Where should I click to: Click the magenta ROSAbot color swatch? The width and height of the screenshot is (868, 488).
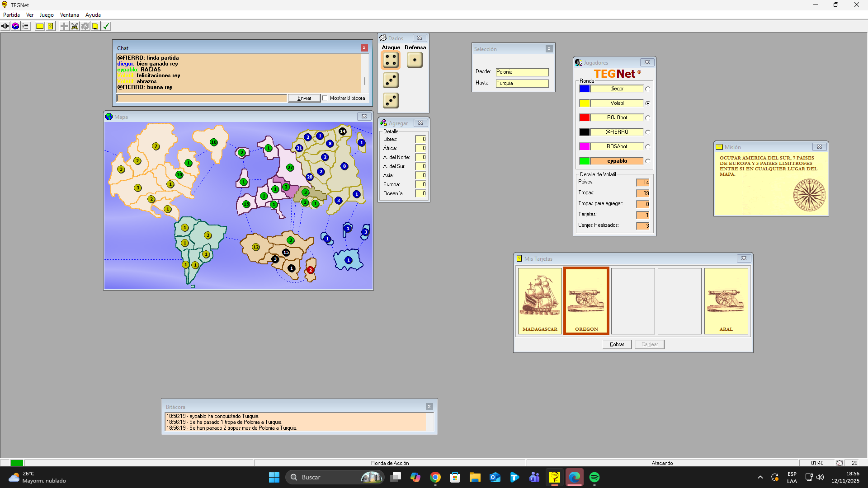click(x=584, y=146)
